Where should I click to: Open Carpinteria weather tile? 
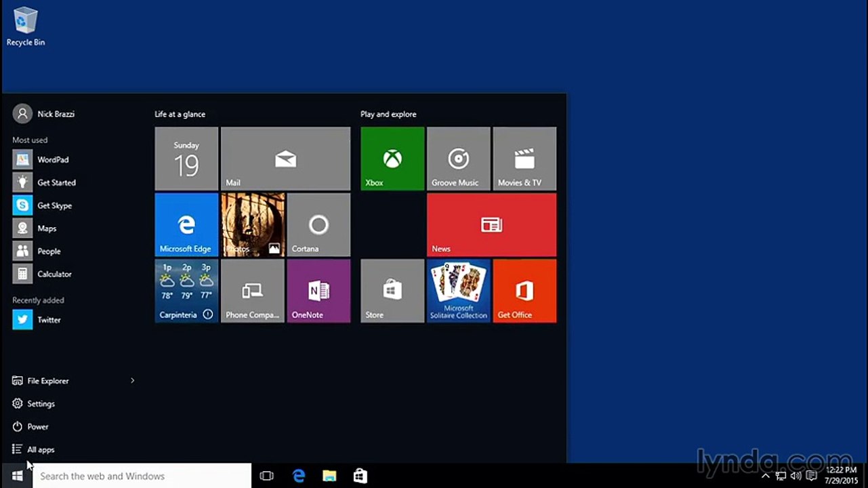pos(186,291)
